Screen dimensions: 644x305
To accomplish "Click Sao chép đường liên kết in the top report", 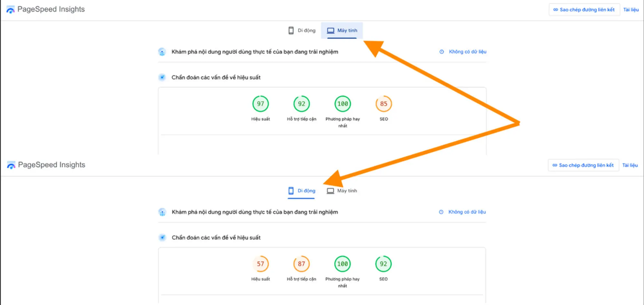I will [x=584, y=10].
